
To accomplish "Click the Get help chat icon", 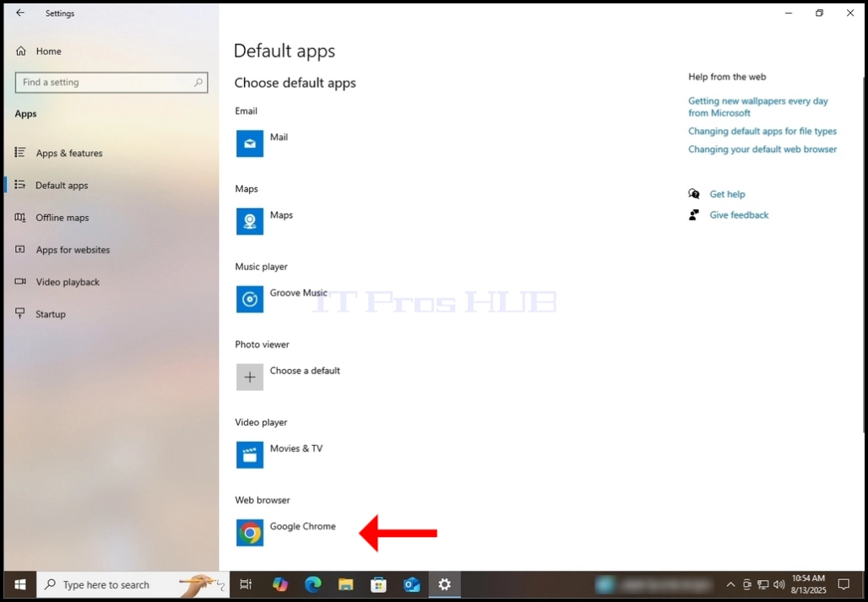I will 693,194.
